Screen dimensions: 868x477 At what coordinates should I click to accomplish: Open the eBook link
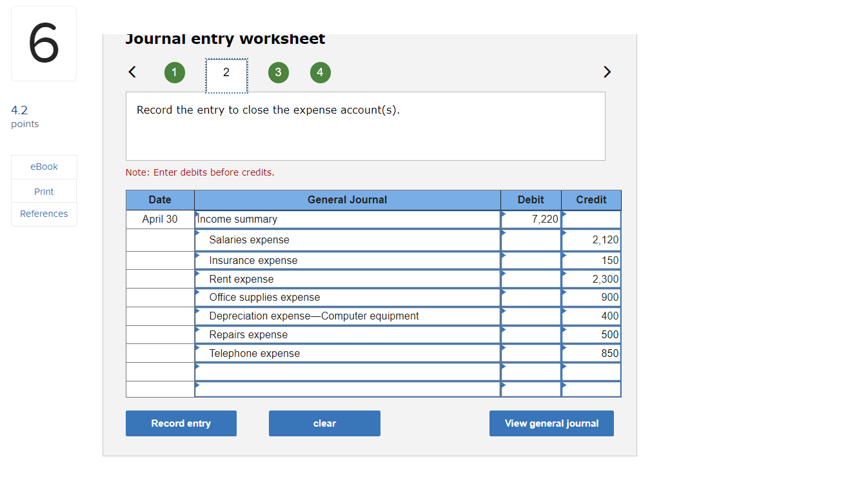[44, 167]
